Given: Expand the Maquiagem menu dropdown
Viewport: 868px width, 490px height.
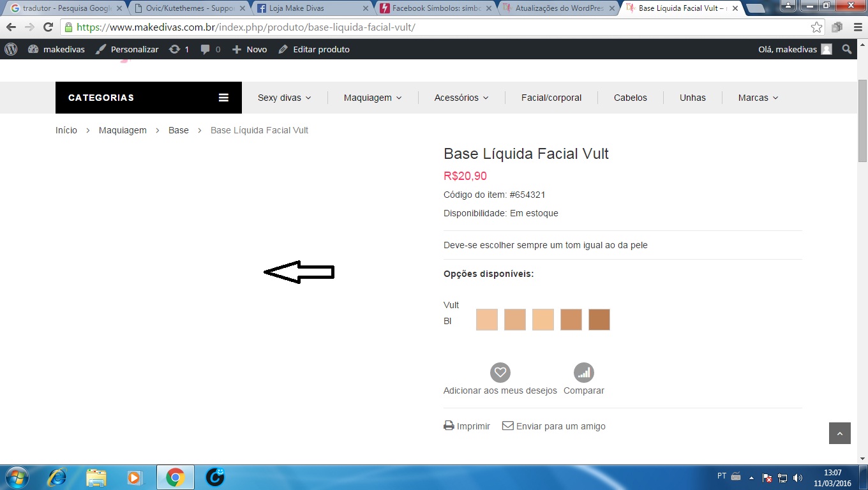Looking at the screenshot, I should (373, 98).
